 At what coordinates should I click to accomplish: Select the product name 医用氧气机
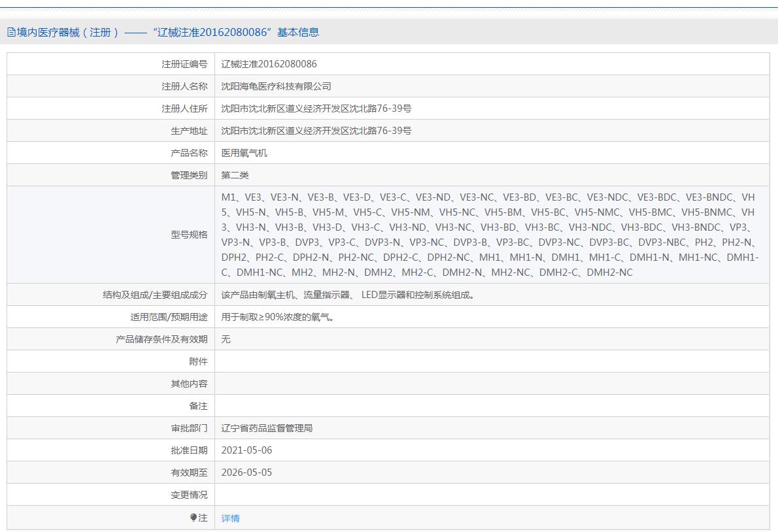pyautogui.click(x=244, y=153)
